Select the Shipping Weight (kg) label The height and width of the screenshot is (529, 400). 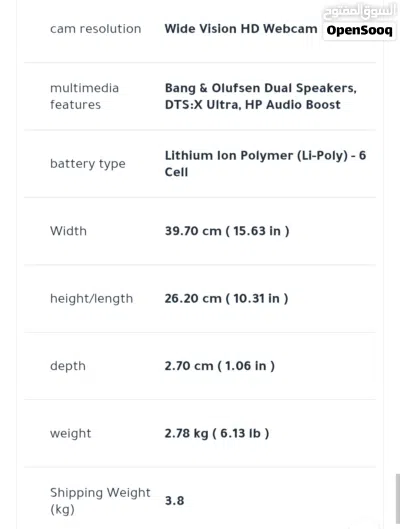100,501
